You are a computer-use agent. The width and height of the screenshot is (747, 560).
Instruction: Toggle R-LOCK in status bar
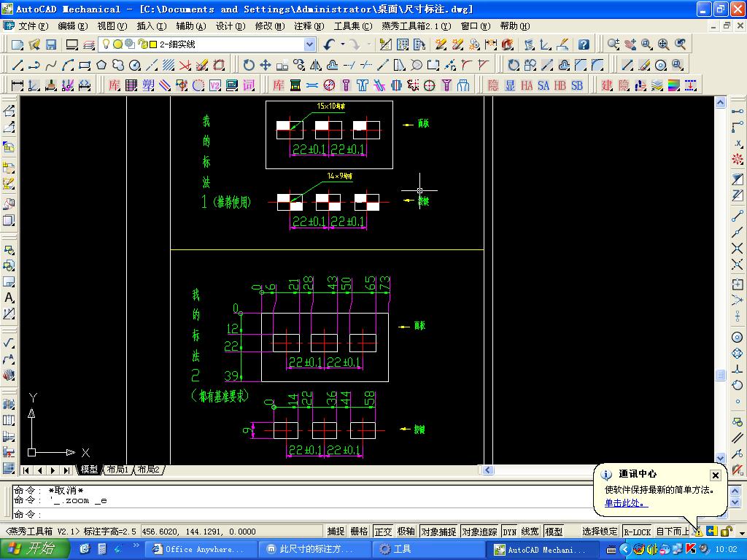pyautogui.click(x=638, y=532)
